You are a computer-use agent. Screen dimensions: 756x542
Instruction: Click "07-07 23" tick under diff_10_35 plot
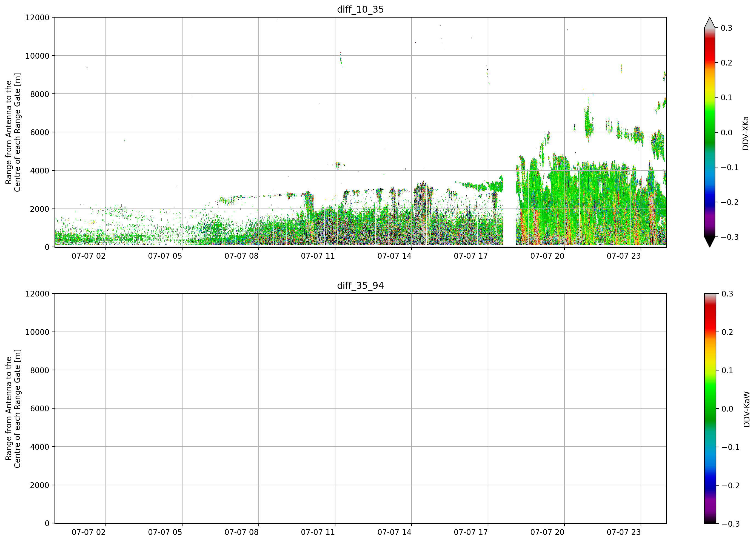click(624, 256)
